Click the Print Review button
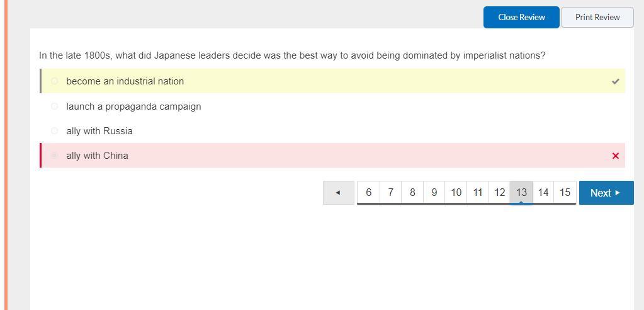644x310 pixels. [597, 18]
